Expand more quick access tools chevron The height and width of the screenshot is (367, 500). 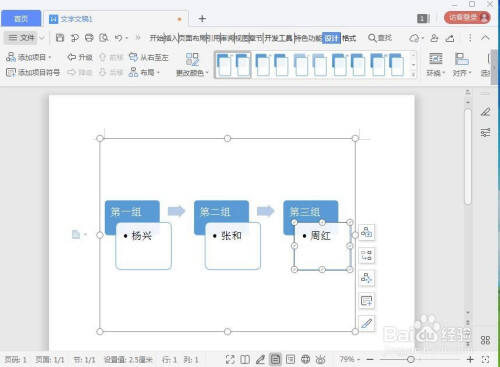(138, 38)
